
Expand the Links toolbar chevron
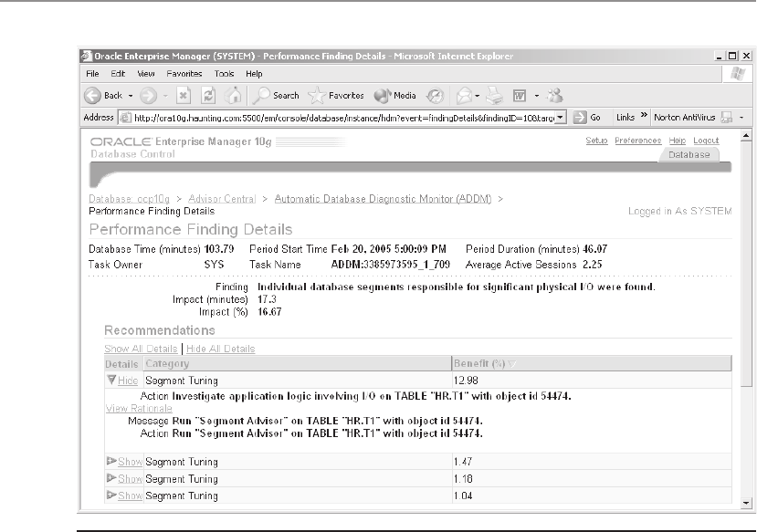644,115
